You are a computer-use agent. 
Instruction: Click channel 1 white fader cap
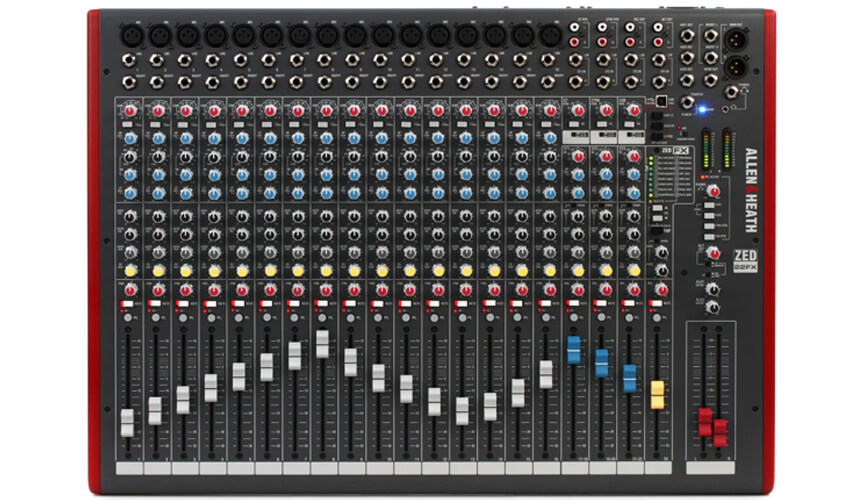[127, 423]
